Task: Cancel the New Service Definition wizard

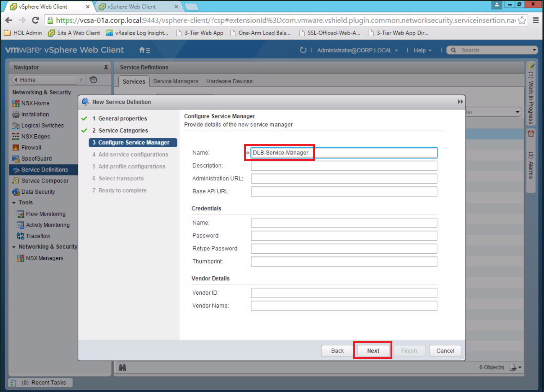Action: tap(445, 351)
